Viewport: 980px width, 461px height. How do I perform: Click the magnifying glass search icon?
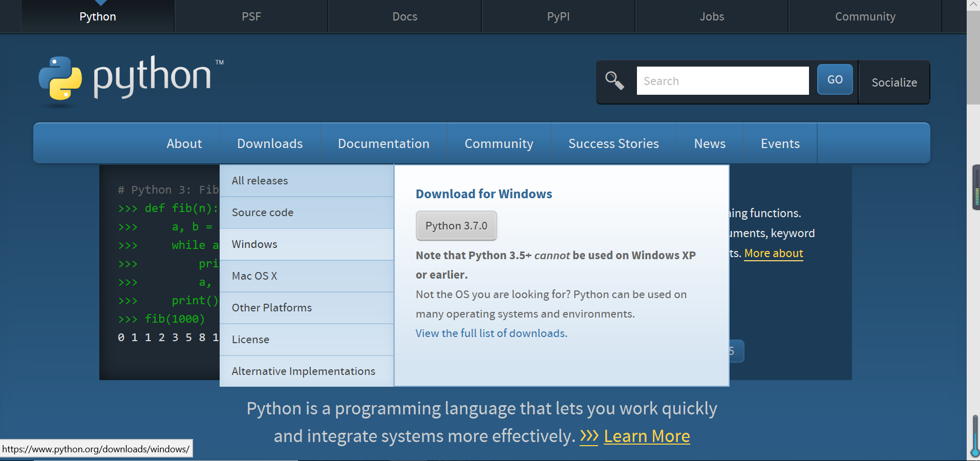point(614,80)
